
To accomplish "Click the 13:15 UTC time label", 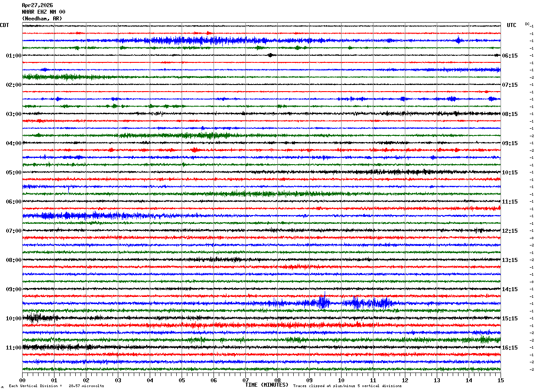I will (510, 260).
